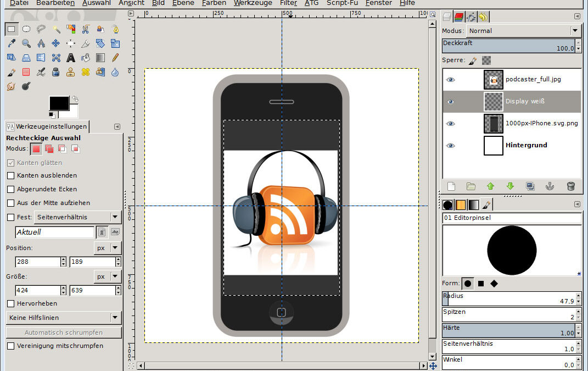Viewport: 588px width, 371px height.
Task: Switch to the Undo History tab
Action: [483, 17]
